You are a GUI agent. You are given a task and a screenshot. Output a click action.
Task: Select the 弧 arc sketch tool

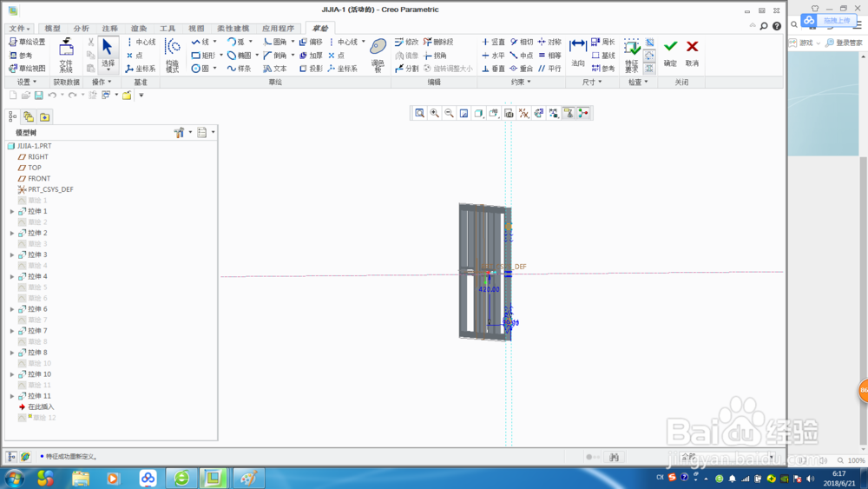coord(236,42)
